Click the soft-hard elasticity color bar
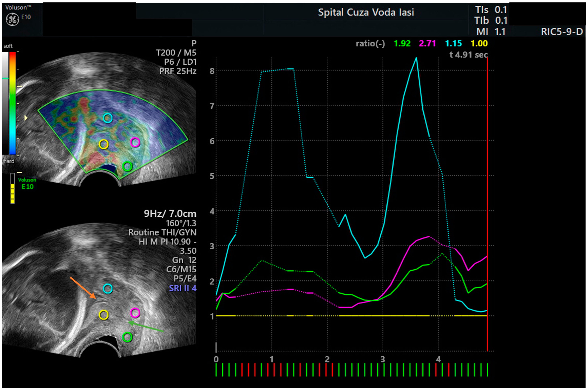 pos(12,103)
